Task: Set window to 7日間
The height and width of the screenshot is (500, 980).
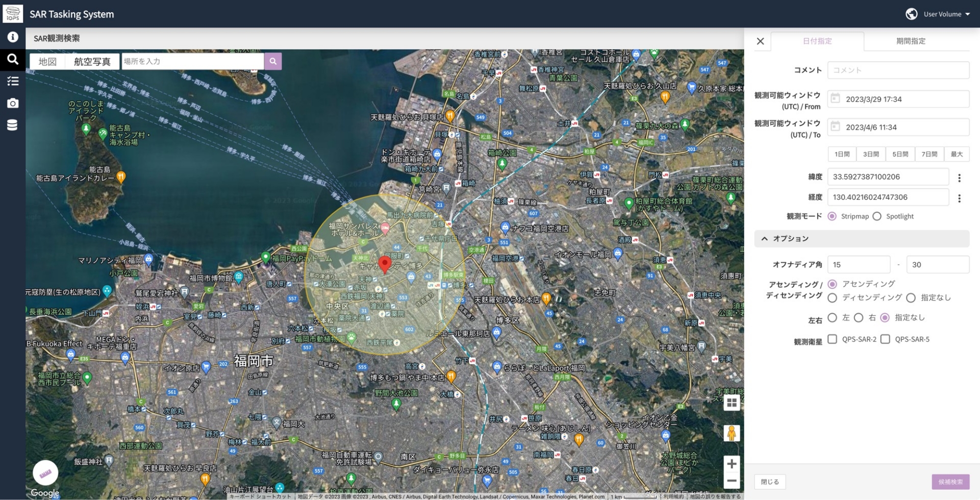Action: pos(929,154)
